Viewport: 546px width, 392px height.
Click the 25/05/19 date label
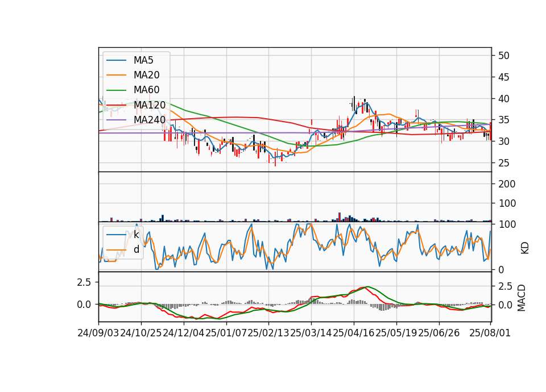[x=396, y=333]
